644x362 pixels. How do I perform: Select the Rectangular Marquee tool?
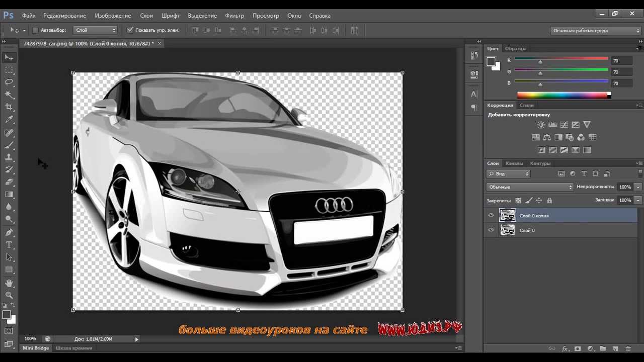(9, 70)
